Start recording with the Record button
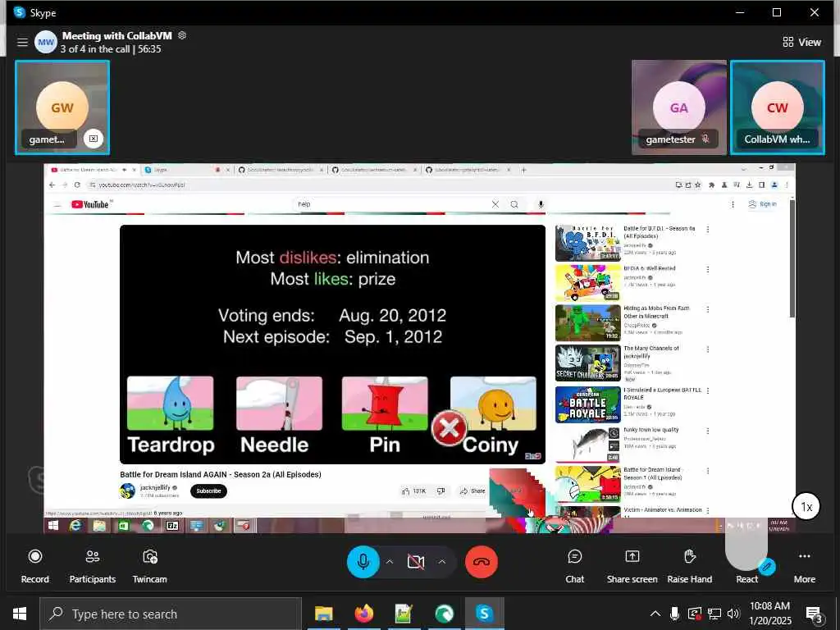Viewport: 840px width, 630px height. click(34, 566)
